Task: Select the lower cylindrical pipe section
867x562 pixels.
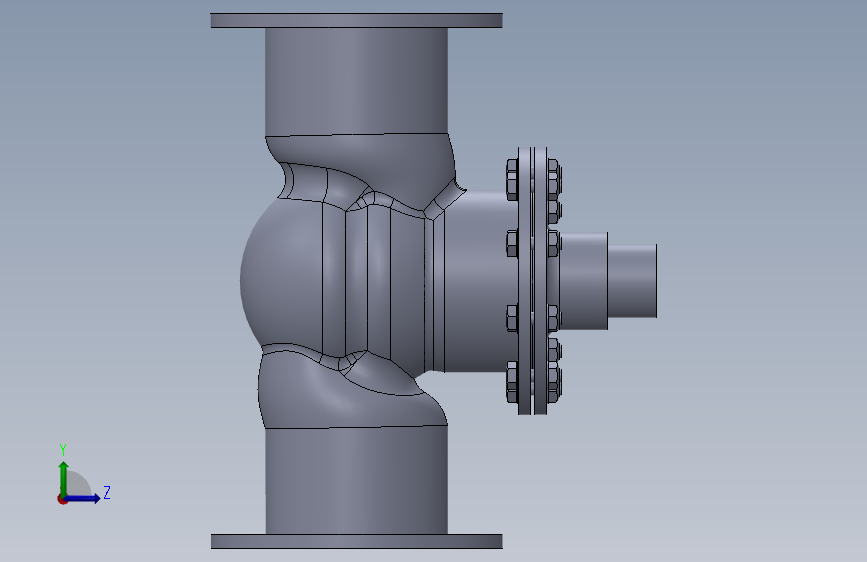Action: (357, 480)
